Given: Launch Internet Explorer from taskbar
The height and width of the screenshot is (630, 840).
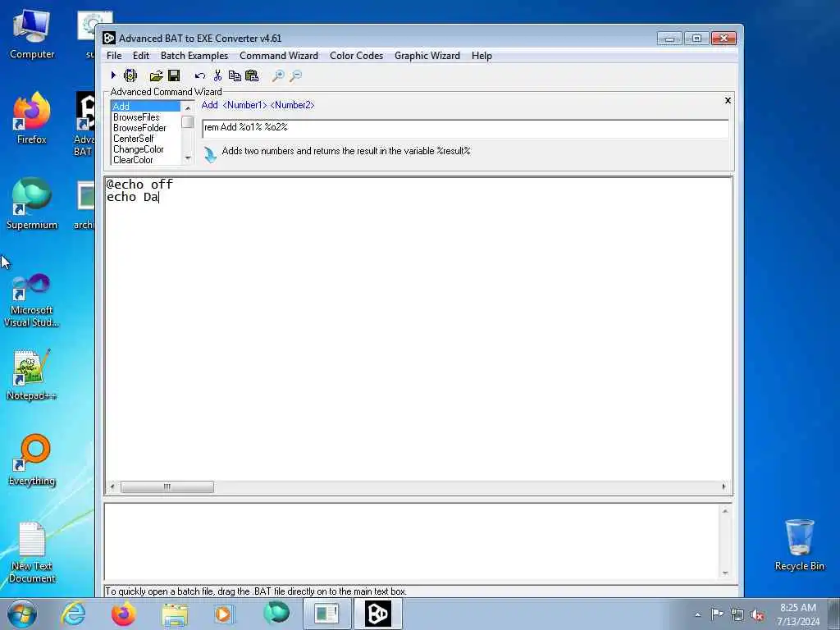Looking at the screenshot, I should pyautogui.click(x=73, y=614).
